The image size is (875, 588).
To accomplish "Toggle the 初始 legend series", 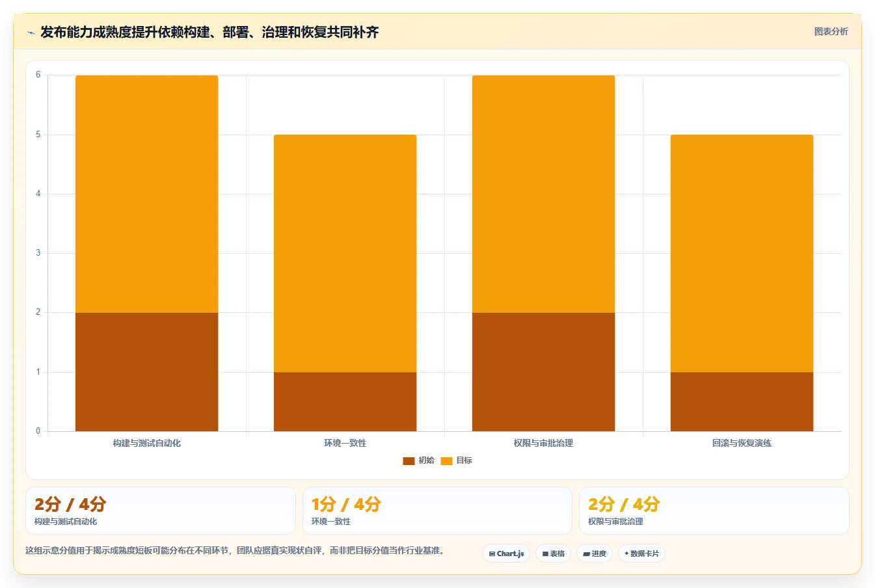I will pyautogui.click(x=418, y=461).
